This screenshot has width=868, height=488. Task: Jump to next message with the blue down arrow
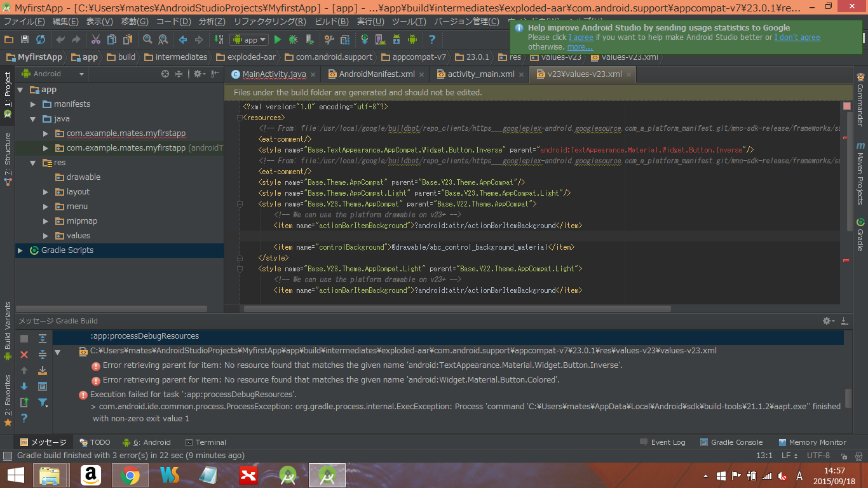click(x=24, y=386)
